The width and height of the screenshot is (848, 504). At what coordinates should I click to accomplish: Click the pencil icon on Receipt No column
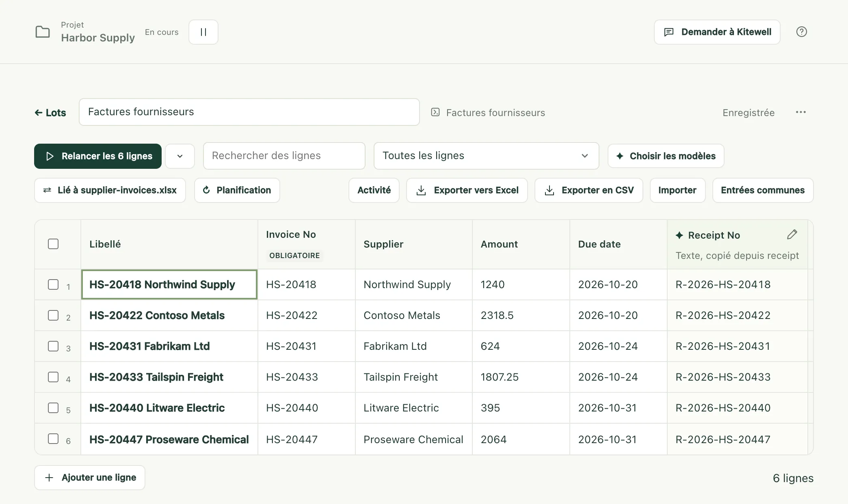pyautogui.click(x=792, y=235)
